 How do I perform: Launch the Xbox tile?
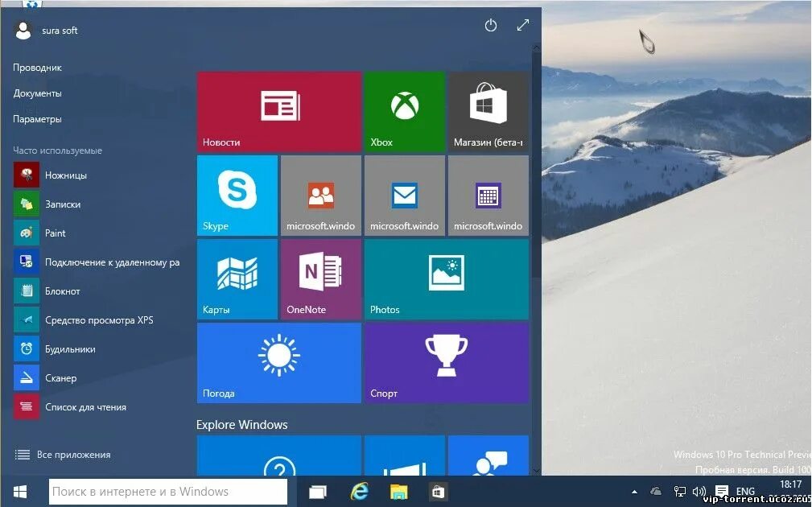click(x=405, y=112)
